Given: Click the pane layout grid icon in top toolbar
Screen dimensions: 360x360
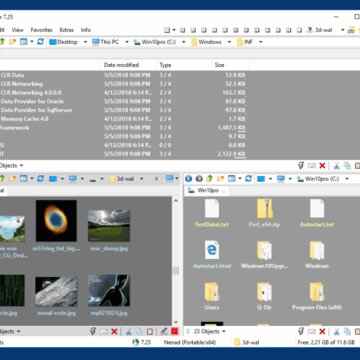Looking at the screenshot, I should pyautogui.click(x=167, y=30).
